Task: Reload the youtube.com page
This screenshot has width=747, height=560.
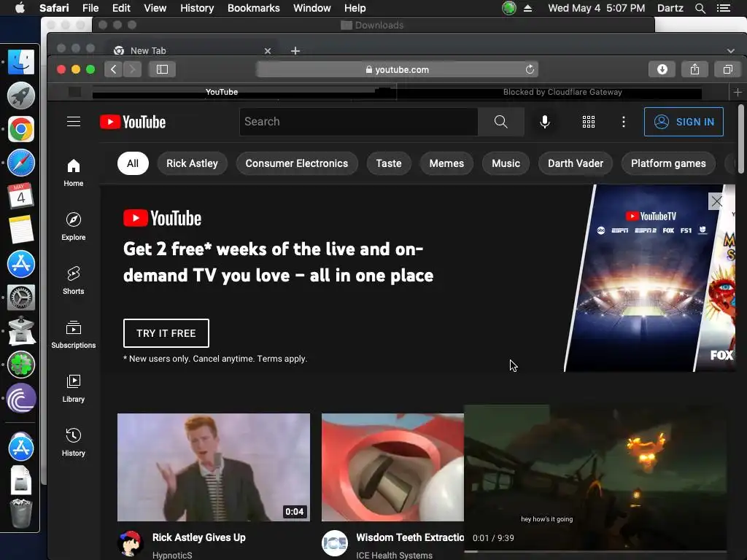Action: coord(530,69)
